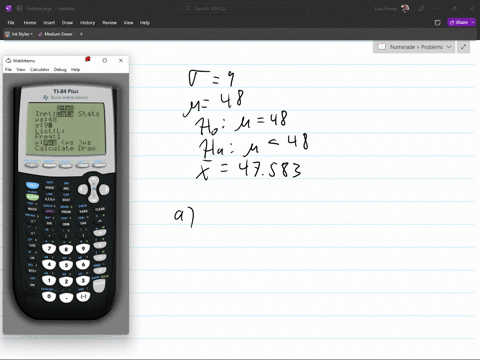Open the Calculator menu in Wabbitemu
Screen dimensions: 480x360
point(39,69)
